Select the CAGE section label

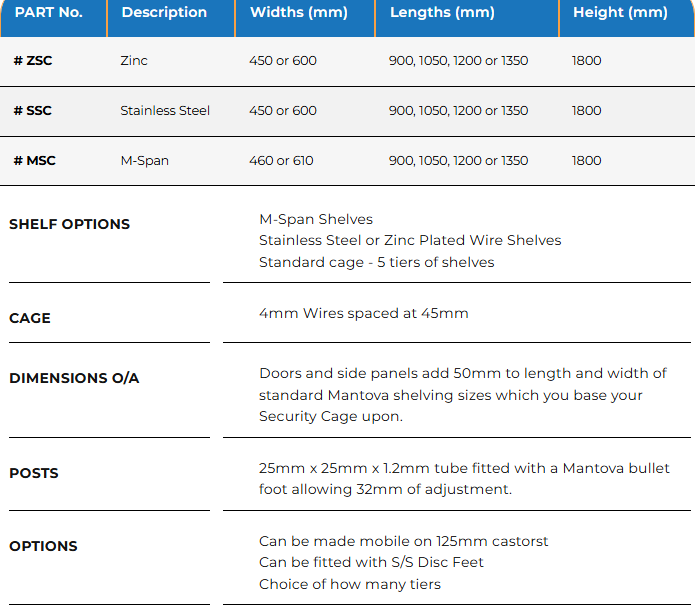30,318
